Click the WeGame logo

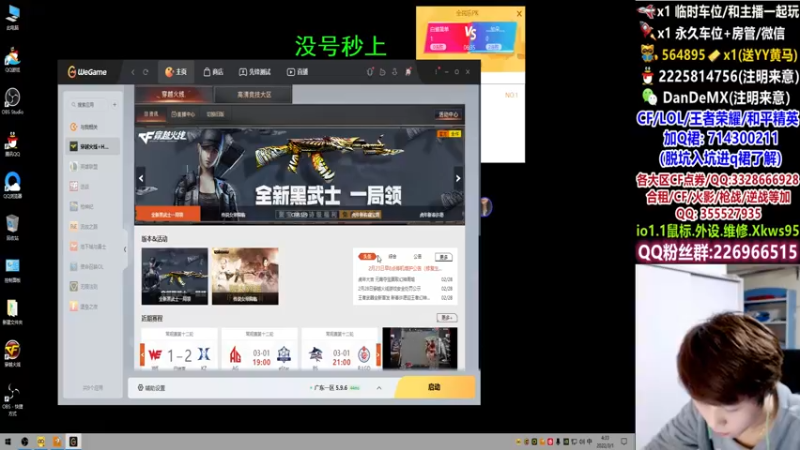click(x=87, y=72)
